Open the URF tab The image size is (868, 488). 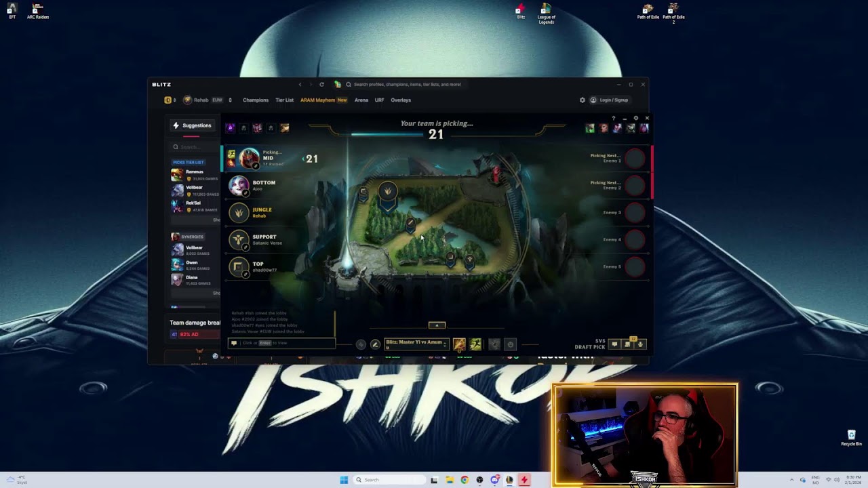(379, 100)
